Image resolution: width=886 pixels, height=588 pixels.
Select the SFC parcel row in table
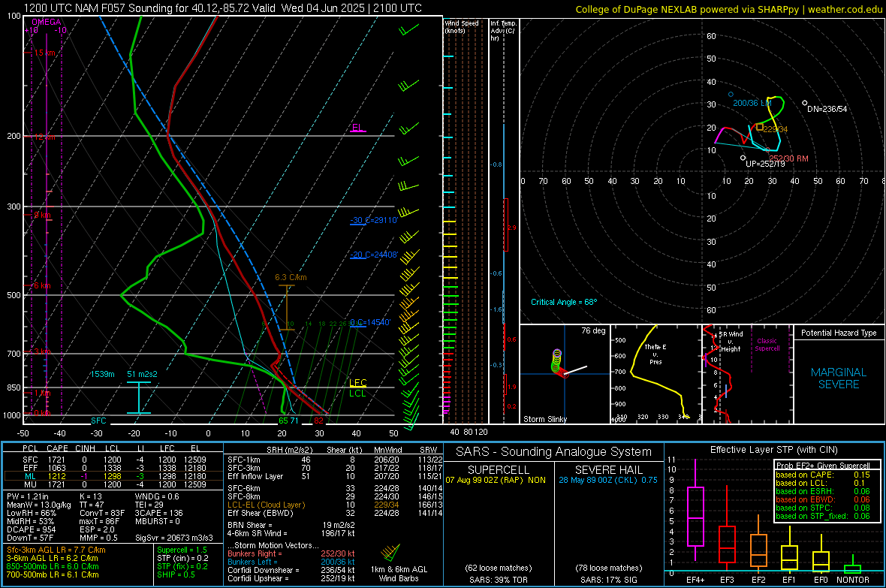tap(112, 460)
